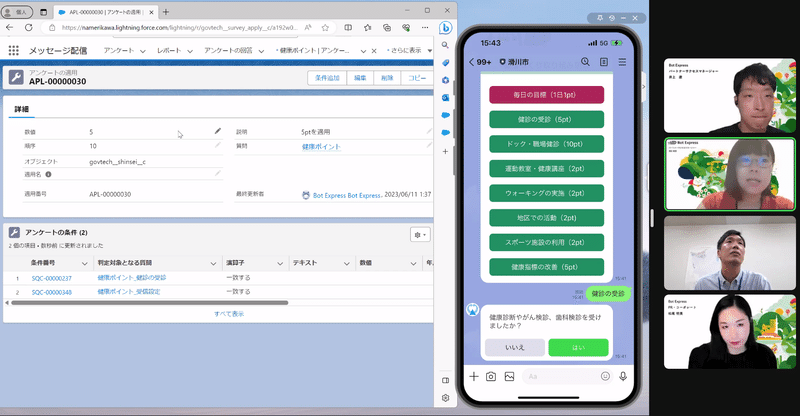Screen dimensions: 800x416
Task: Click the LINE message input field
Action: (568, 376)
